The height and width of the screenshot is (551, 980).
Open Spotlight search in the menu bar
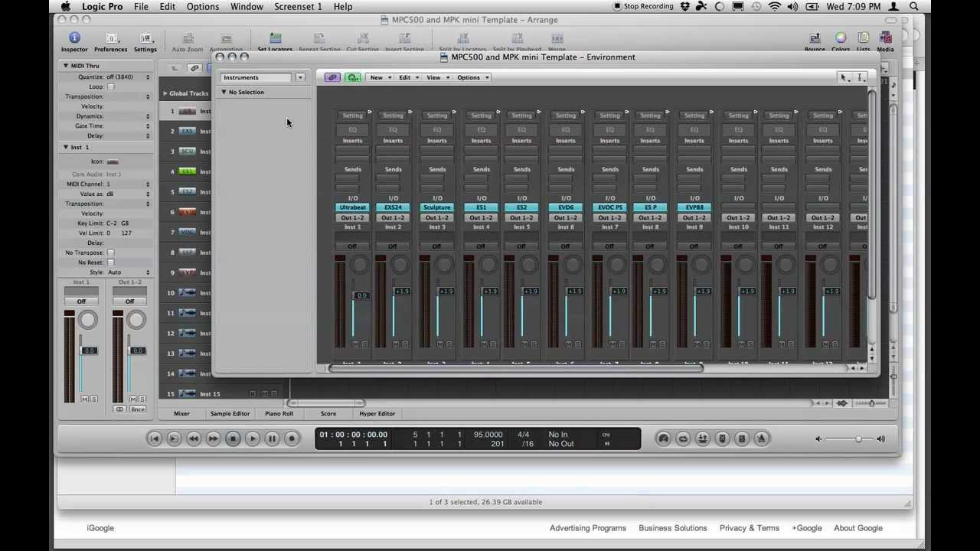914,7
